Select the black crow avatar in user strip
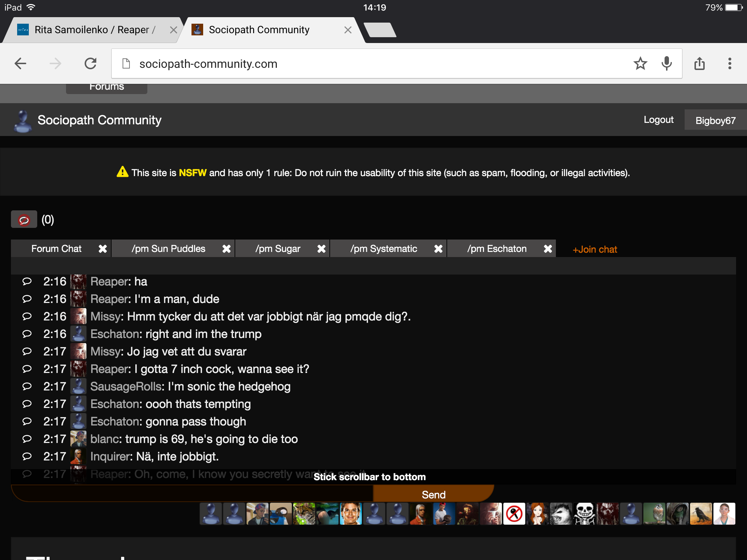Viewport: 747px width, 560px height. (x=701, y=514)
